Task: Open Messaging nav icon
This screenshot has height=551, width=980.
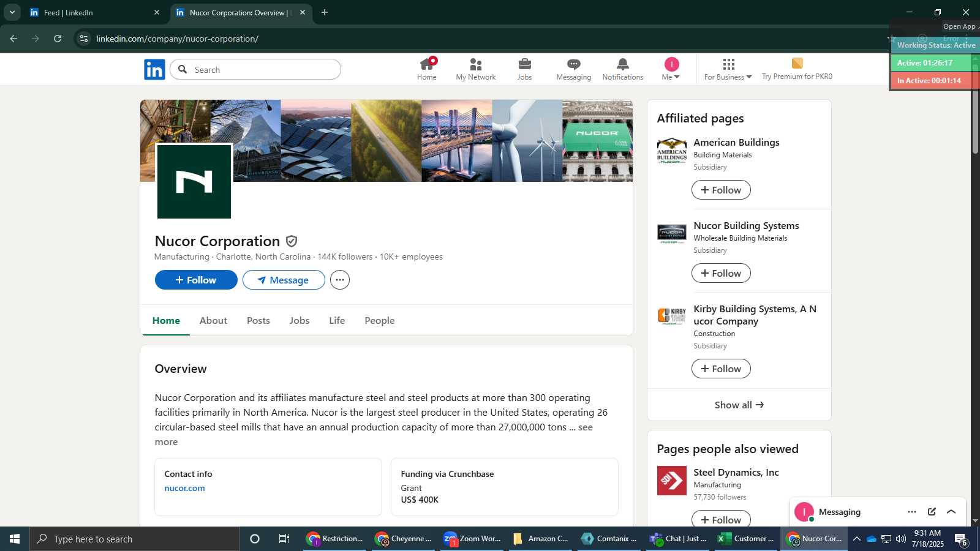Action: (574, 69)
